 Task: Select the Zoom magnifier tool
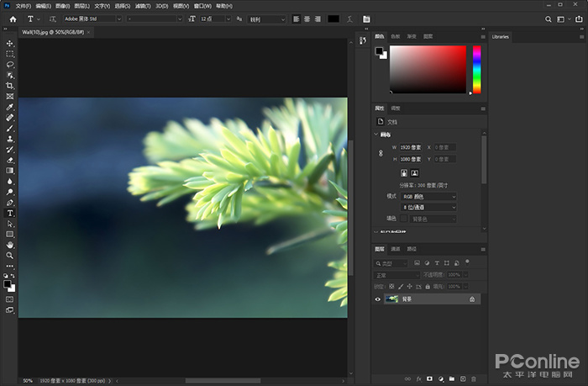[x=10, y=256]
